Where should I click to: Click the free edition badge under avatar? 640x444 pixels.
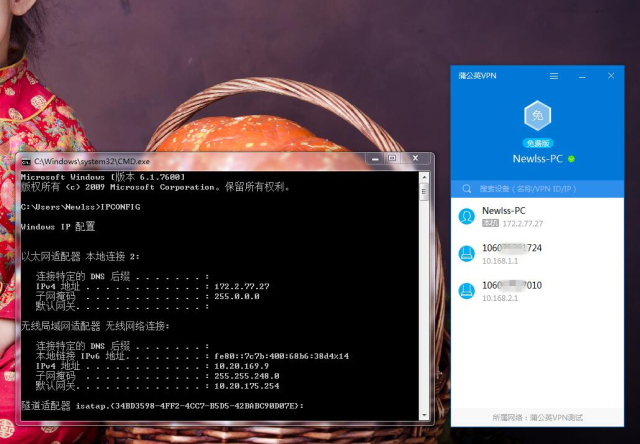[x=538, y=143]
